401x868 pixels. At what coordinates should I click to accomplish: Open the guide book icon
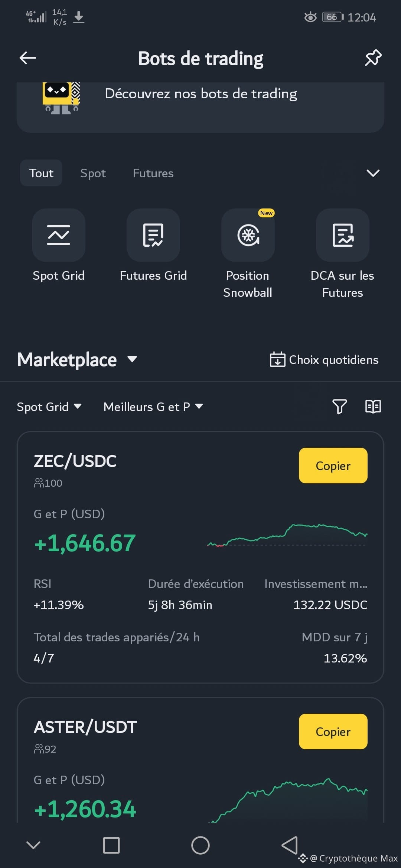coord(373,407)
